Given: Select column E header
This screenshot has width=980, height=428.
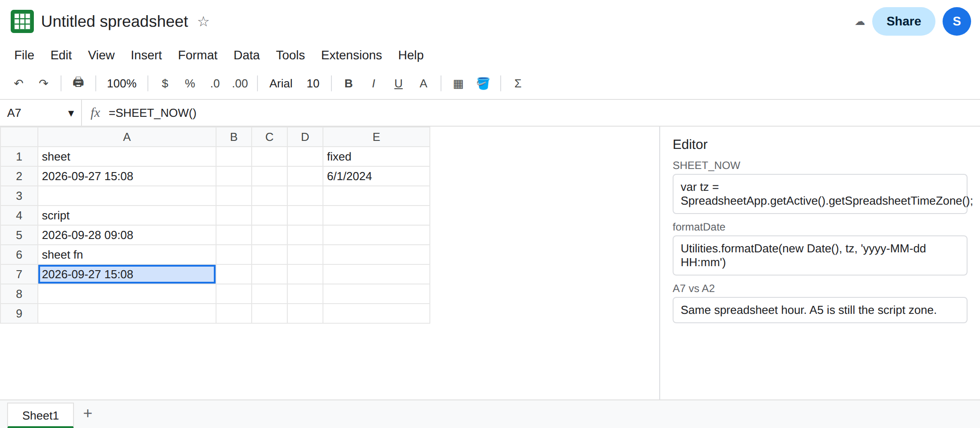Looking at the screenshot, I should coord(376,137).
